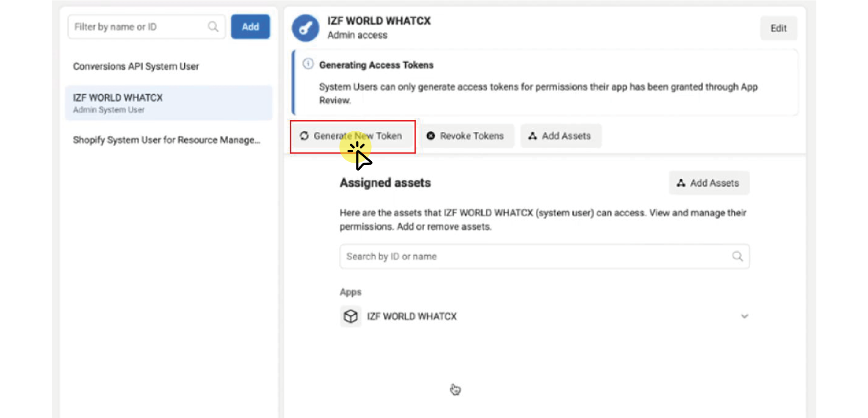The width and height of the screenshot is (868, 418).
Task: Click the Edit button
Action: point(778,28)
